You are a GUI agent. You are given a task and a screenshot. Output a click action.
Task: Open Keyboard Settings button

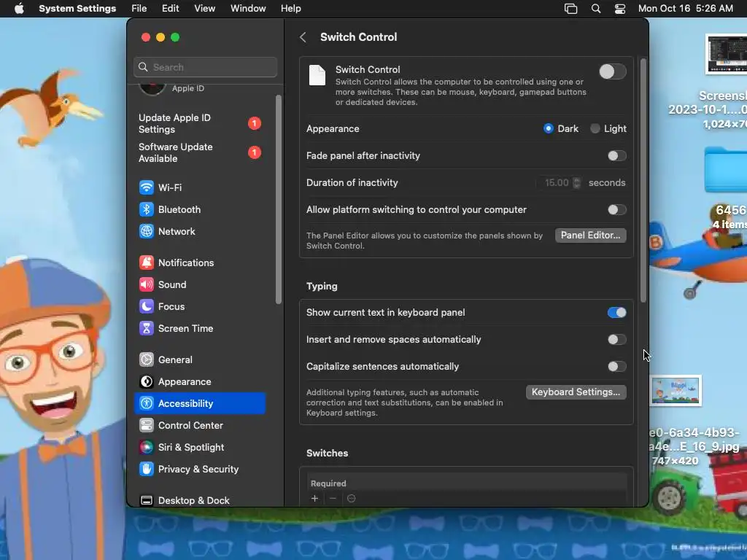576,392
